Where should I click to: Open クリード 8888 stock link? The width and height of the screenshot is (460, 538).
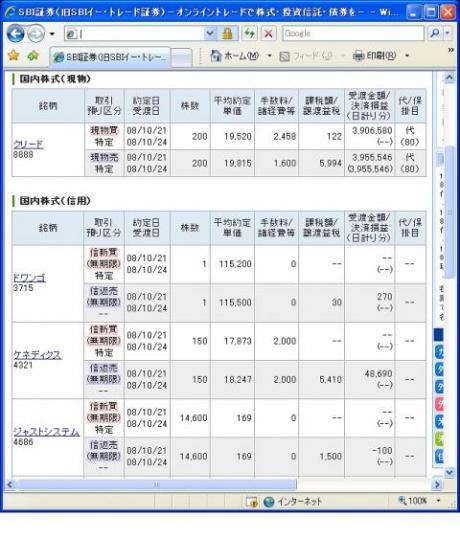28,144
